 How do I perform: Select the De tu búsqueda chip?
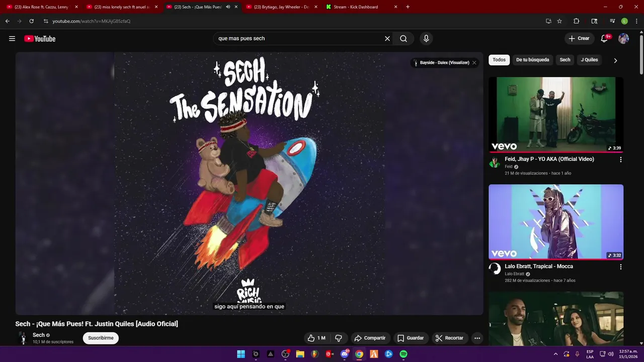[x=532, y=60]
